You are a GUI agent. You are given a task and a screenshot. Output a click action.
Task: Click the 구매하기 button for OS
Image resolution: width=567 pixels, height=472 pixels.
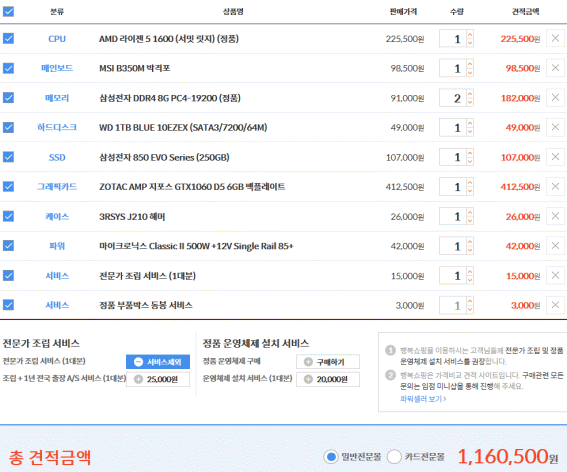point(328,362)
